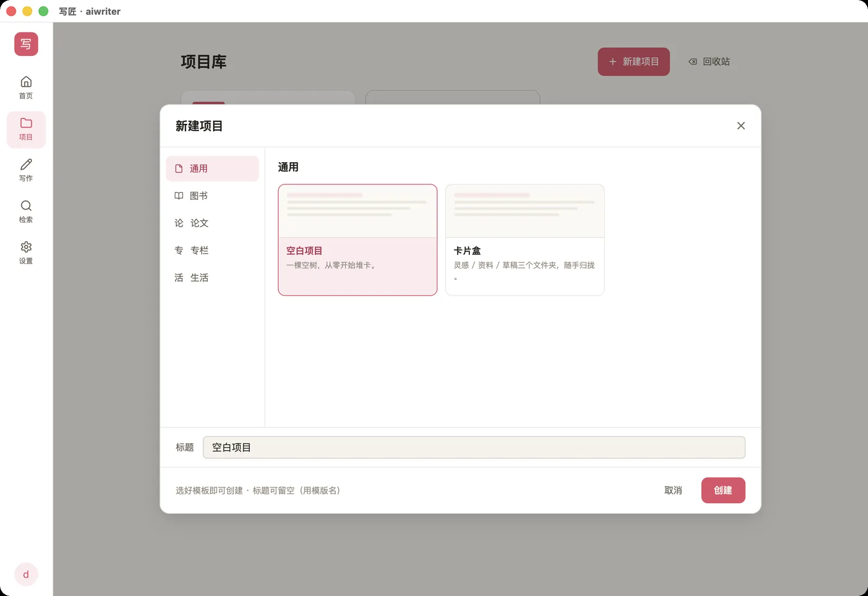Click the plus icon on 新建项目 button

click(x=613, y=62)
